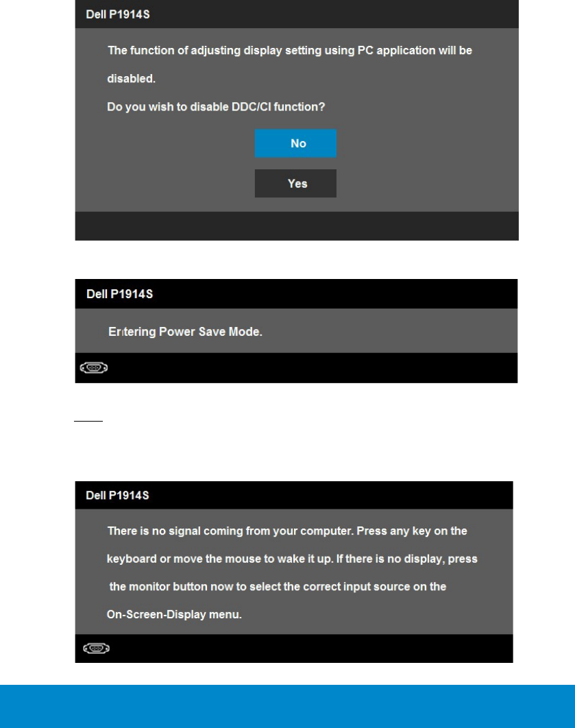Click black footer bar of no-signal dialog
The image size is (575, 728).
point(308,648)
